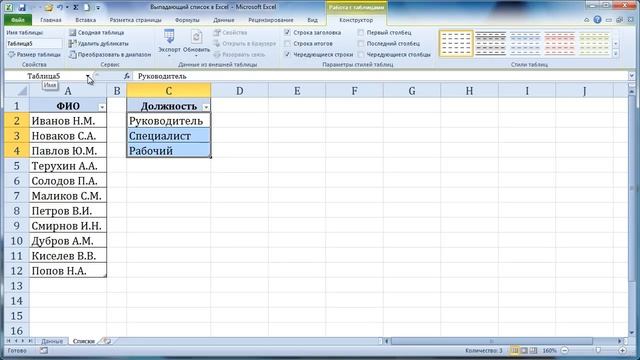640x360 pixels.
Task: Switch to the Главная ribbon tab
Action: pyautogui.click(x=51, y=20)
